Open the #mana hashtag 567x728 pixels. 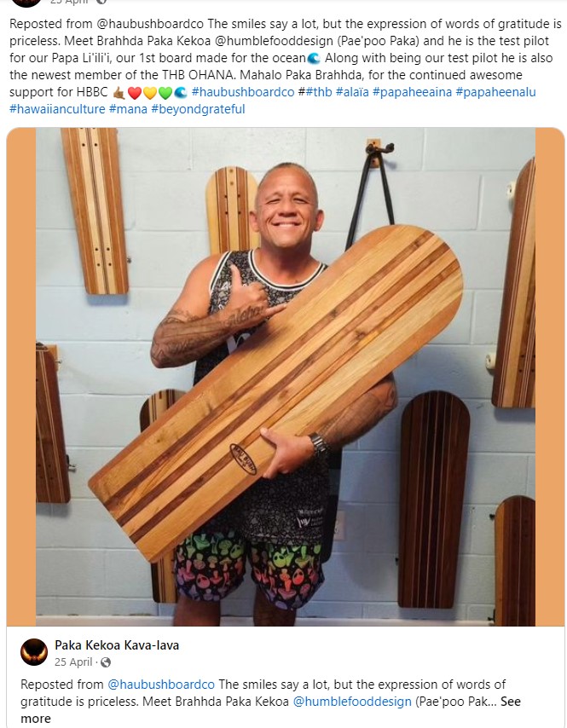128,109
